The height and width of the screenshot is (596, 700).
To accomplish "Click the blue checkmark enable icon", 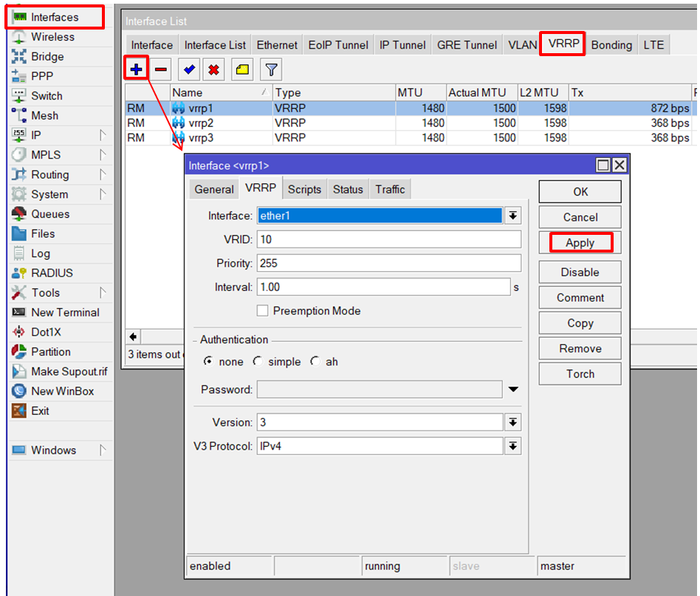I will coord(190,70).
